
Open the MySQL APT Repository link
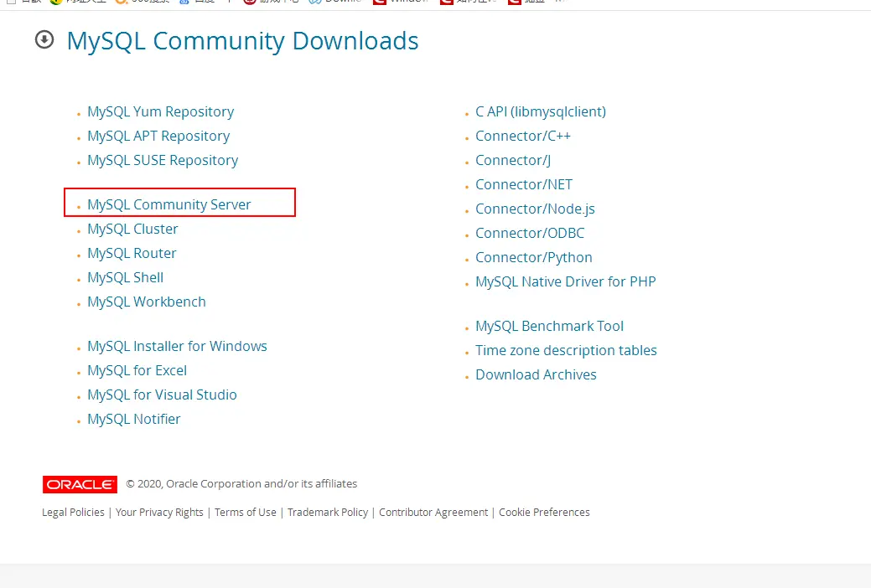point(158,136)
